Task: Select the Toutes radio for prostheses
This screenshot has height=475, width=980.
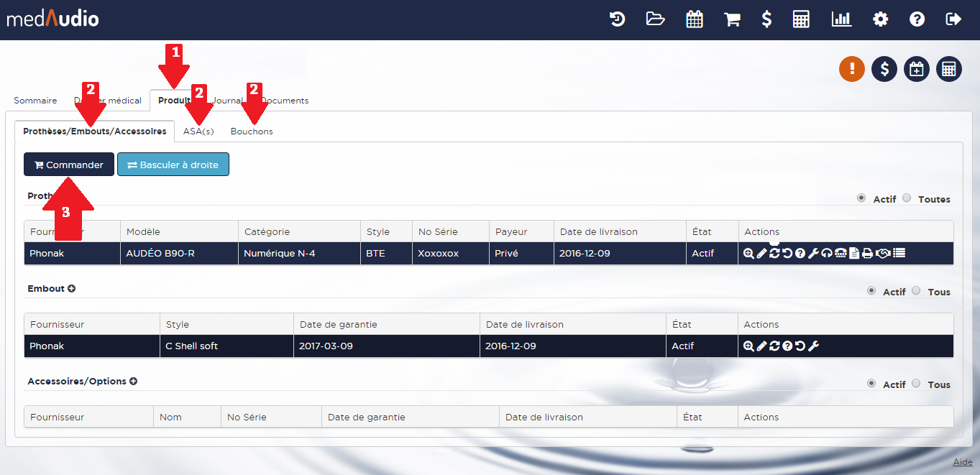Action: click(x=907, y=198)
